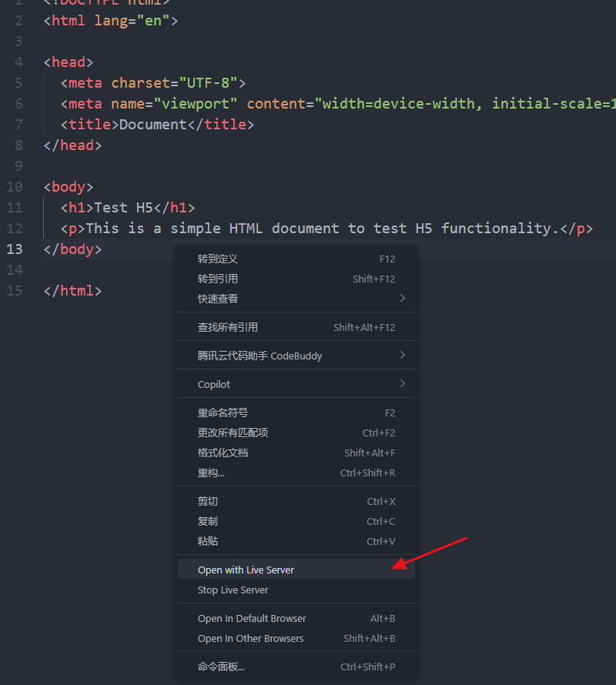Open the 快速查看 submenu

[x=296, y=299]
